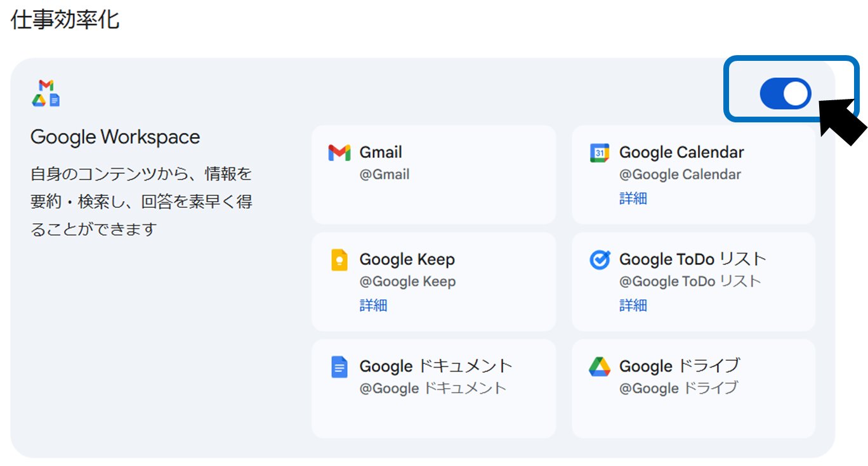Open 詳細 link under Google Calendar
This screenshot has height=466, width=868.
click(x=633, y=198)
